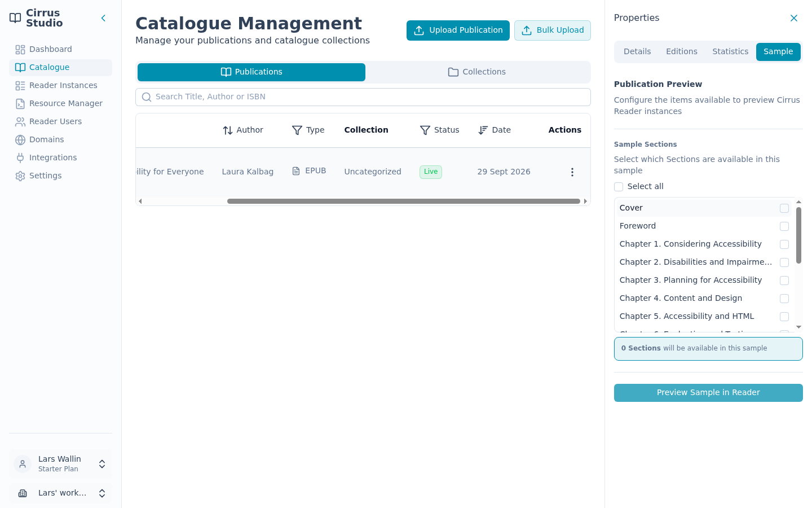This screenshot has height=508, width=812.
Task: Open row actions three-dot menu
Action: point(572,172)
